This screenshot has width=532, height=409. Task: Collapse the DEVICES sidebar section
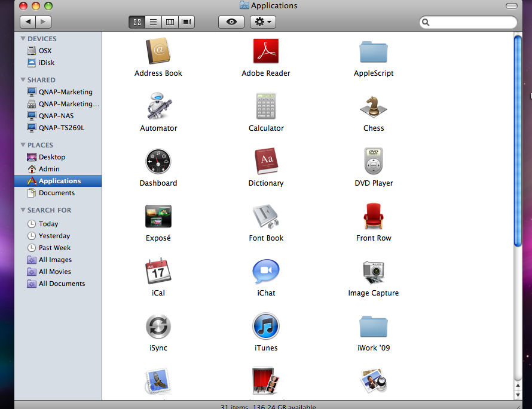coord(23,39)
